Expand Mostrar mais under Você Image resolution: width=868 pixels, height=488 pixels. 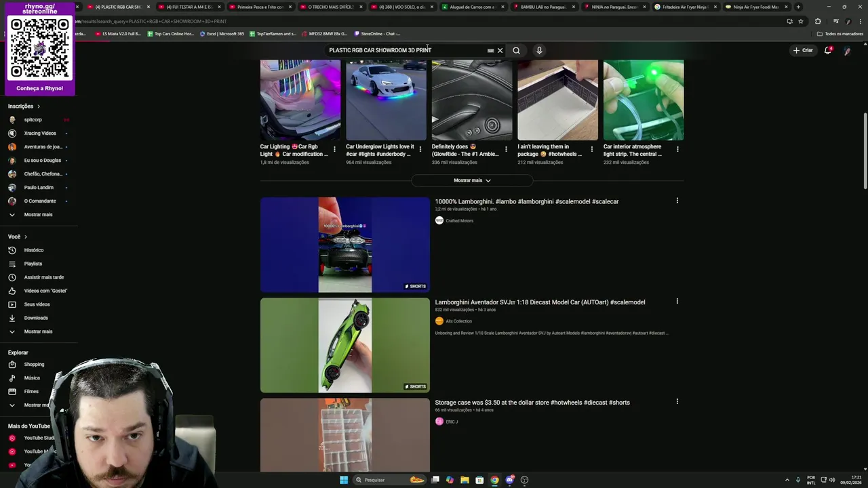(x=39, y=331)
